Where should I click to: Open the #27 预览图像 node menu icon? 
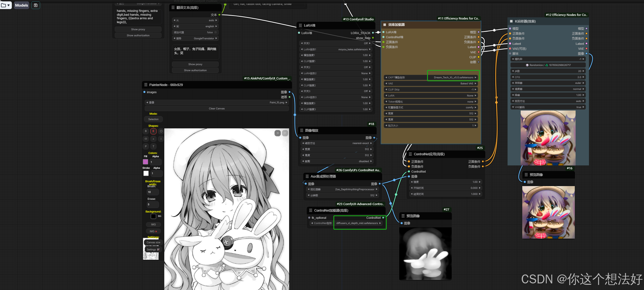click(403, 216)
